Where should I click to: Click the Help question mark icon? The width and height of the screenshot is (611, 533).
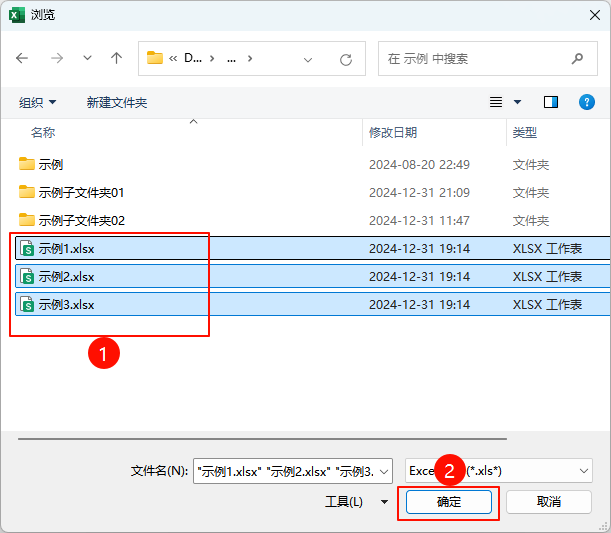point(587,102)
